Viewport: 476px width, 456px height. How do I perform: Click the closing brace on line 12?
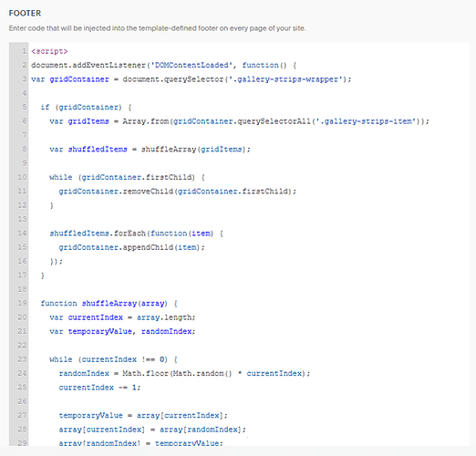(52, 205)
